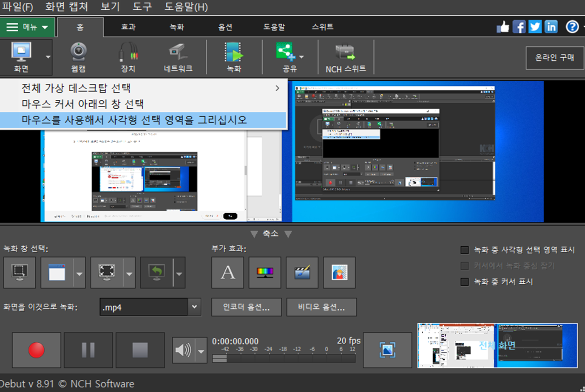
Task: Click 온라인 구매 to purchase
Action: tap(555, 58)
